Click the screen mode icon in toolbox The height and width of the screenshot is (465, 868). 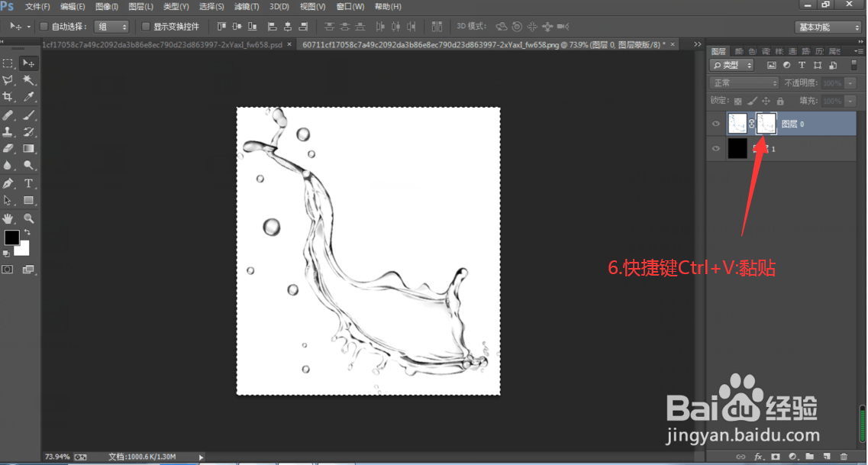(28, 270)
